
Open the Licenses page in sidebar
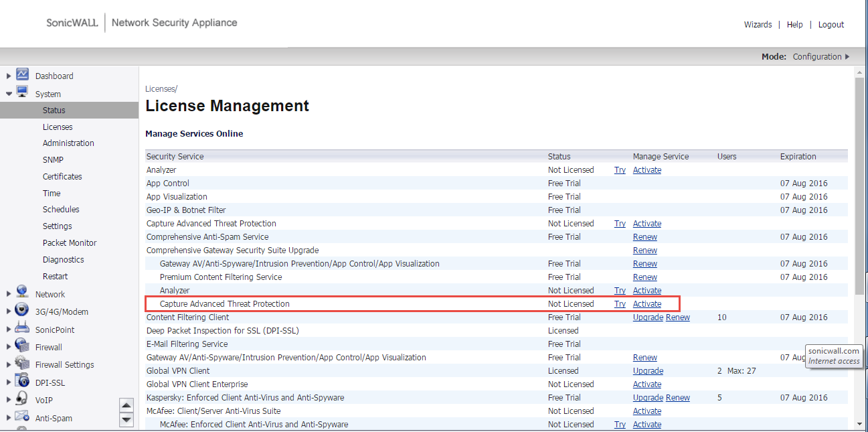[58, 127]
